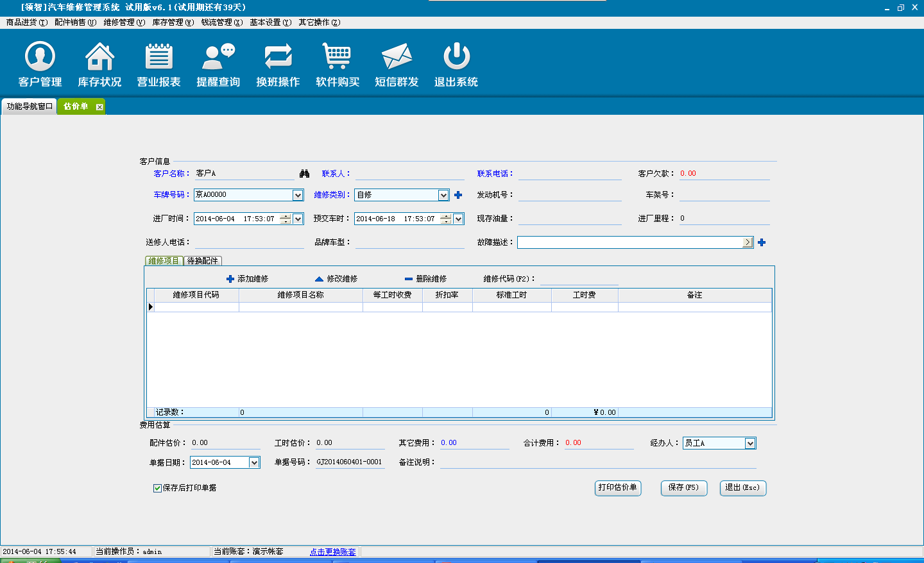Image resolution: width=924 pixels, height=563 pixels.
Task: Open the 维修管理 menu
Action: (124, 22)
